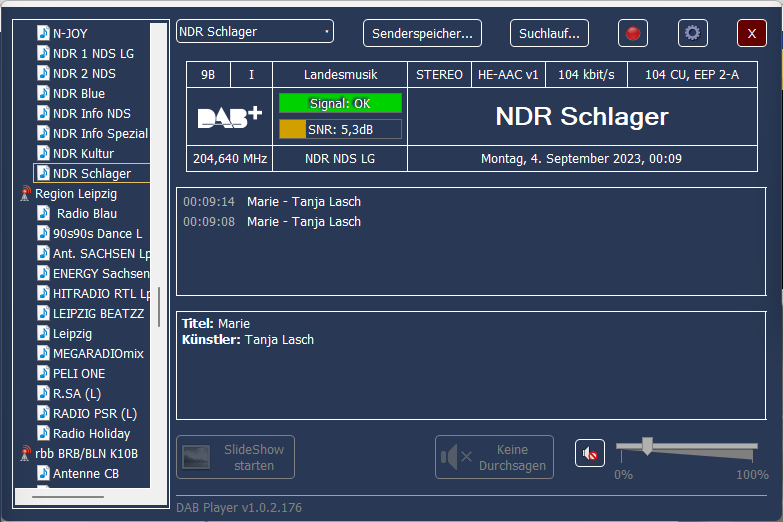Click the HE-AAC v1 codec cell
This screenshot has width=783, height=522.
[508, 75]
